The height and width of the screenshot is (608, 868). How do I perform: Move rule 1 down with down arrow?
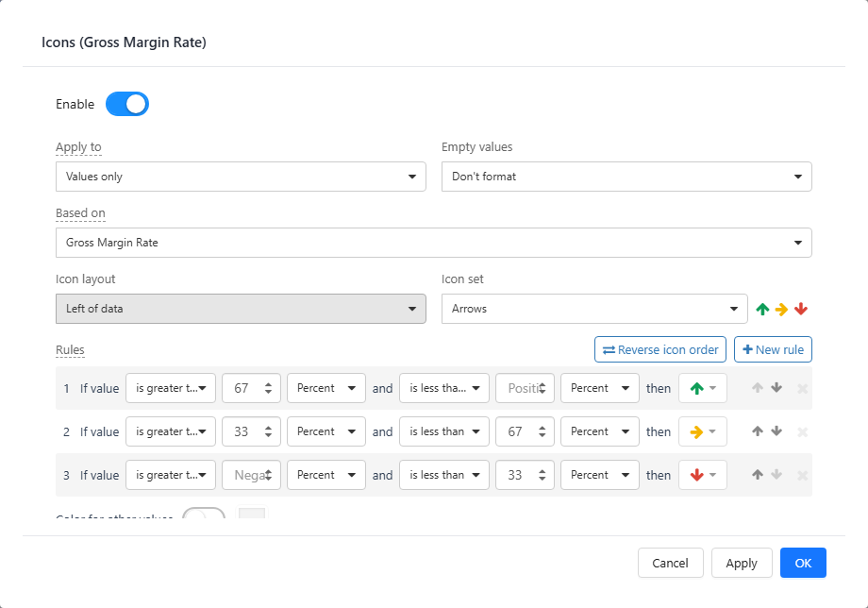(776, 388)
